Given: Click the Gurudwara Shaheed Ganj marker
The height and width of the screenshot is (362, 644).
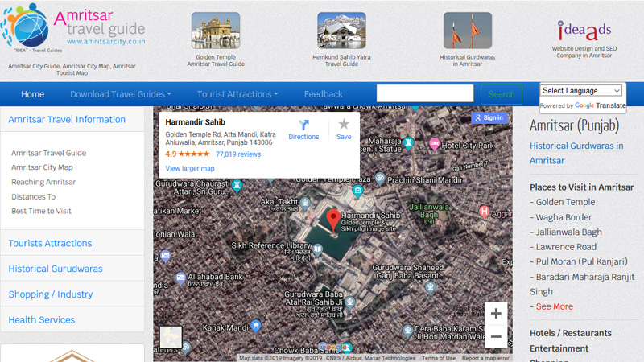Looking at the screenshot, I should coord(431,286).
